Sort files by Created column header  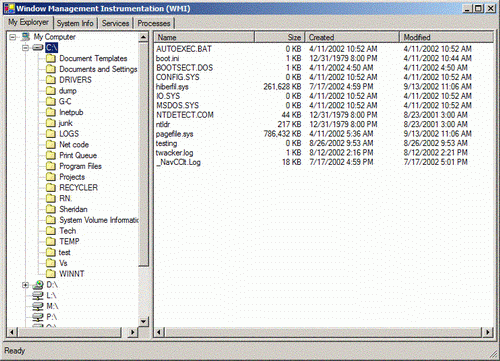pyautogui.click(x=352, y=37)
